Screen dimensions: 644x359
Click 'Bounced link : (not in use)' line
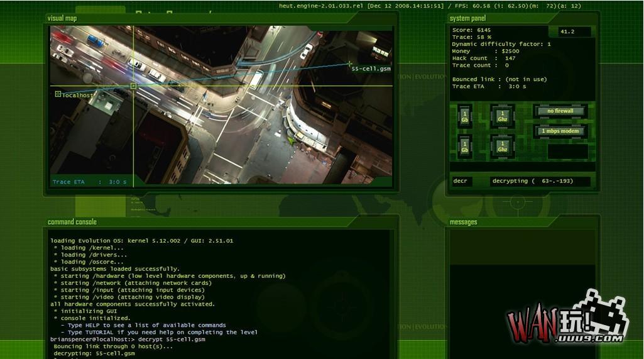coord(499,79)
